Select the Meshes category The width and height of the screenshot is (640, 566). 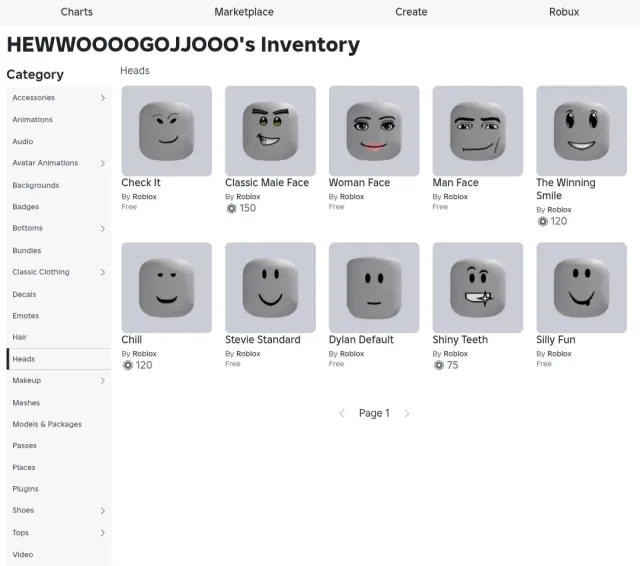pyautogui.click(x=58, y=403)
